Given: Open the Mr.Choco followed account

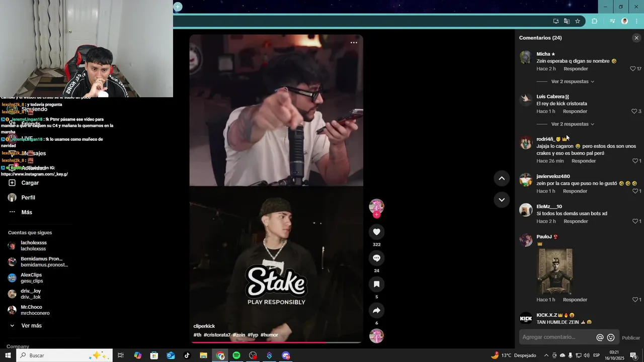Looking at the screenshot, I should tap(29, 310).
